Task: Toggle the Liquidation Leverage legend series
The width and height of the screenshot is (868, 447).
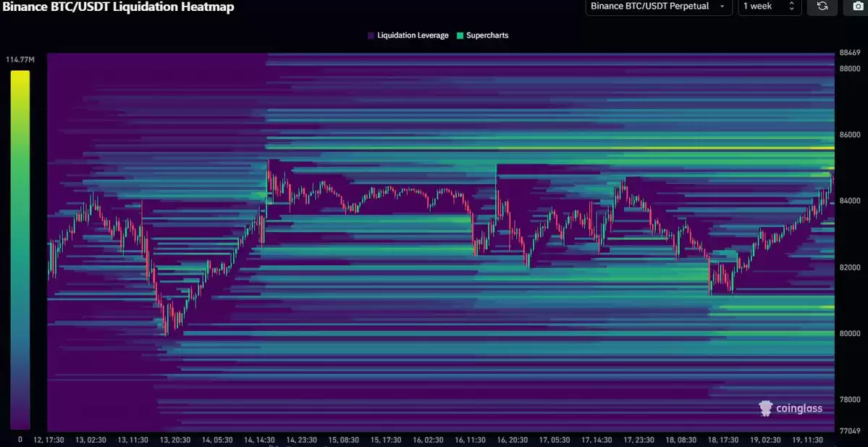Action: [x=408, y=35]
